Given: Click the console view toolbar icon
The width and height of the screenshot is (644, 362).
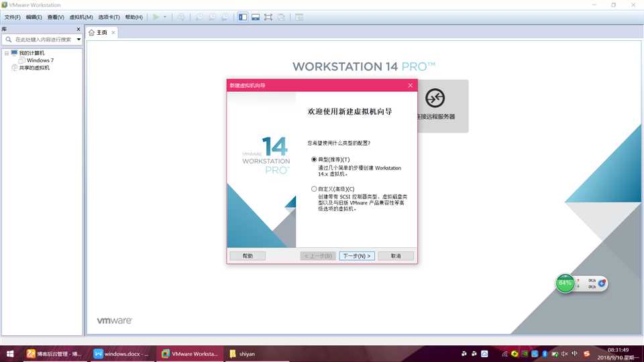Looking at the screenshot, I should point(299,17).
